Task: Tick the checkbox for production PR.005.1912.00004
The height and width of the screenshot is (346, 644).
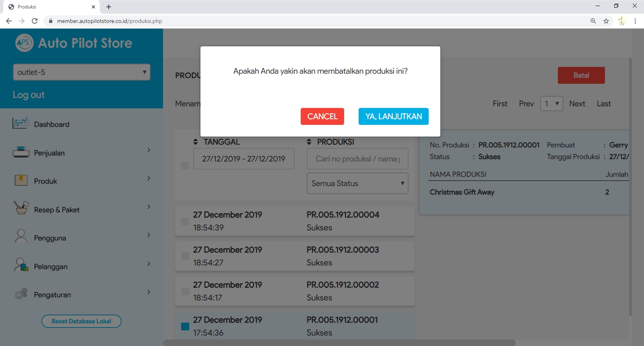Action: [x=185, y=221]
